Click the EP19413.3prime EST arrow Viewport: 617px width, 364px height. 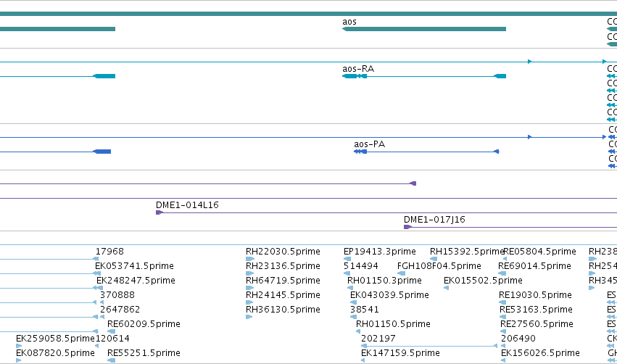click(347, 259)
